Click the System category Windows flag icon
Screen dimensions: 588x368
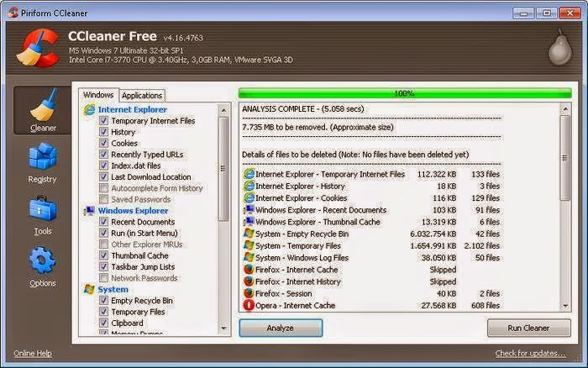pos(89,289)
